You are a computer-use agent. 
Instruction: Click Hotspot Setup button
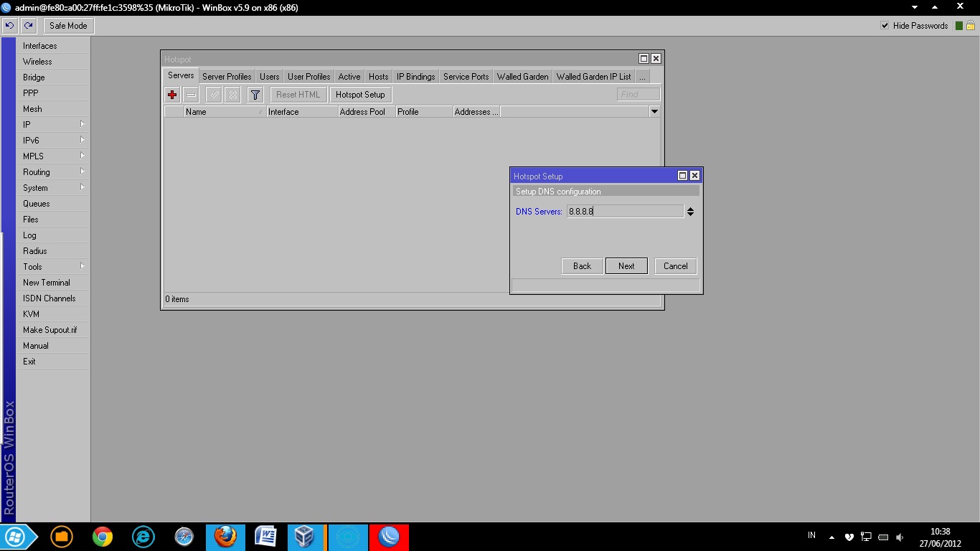[x=360, y=95]
